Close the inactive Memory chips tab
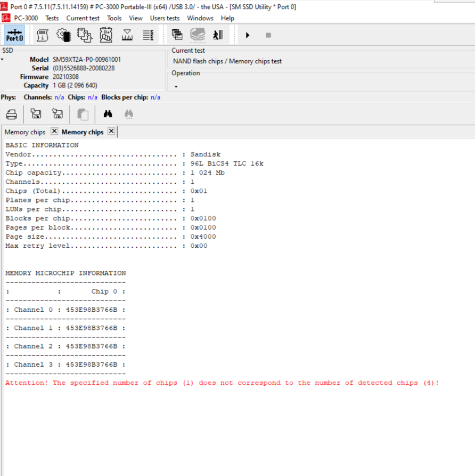 point(54,131)
